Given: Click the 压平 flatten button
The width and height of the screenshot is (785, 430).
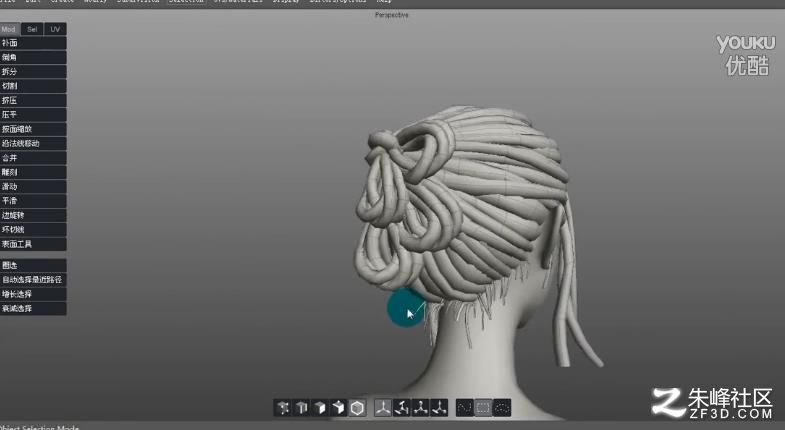Looking at the screenshot, I should [33, 115].
